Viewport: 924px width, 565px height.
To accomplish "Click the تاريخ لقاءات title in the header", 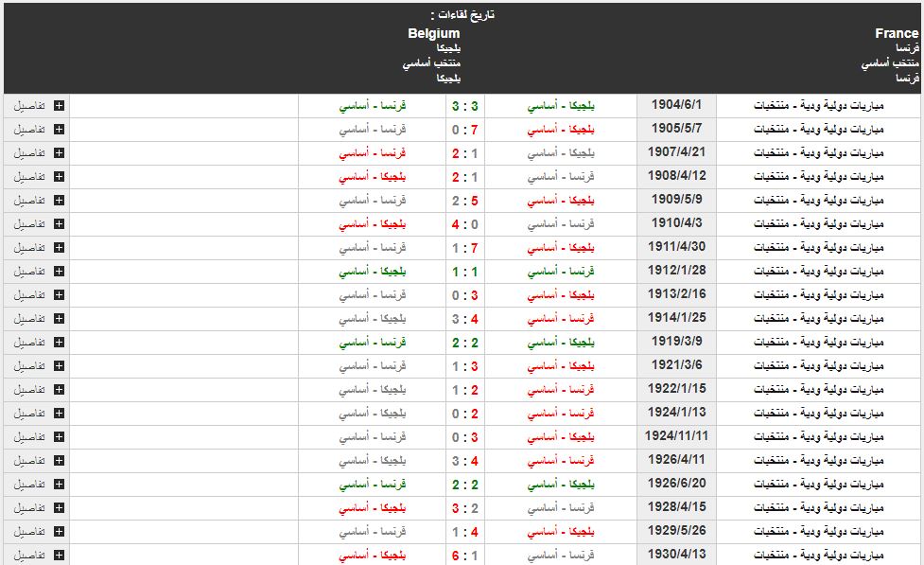I will pyautogui.click(x=463, y=15).
